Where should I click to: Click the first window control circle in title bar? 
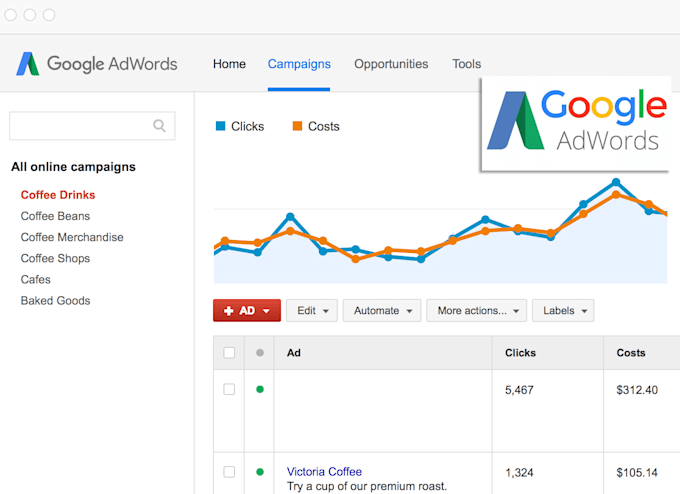point(10,15)
